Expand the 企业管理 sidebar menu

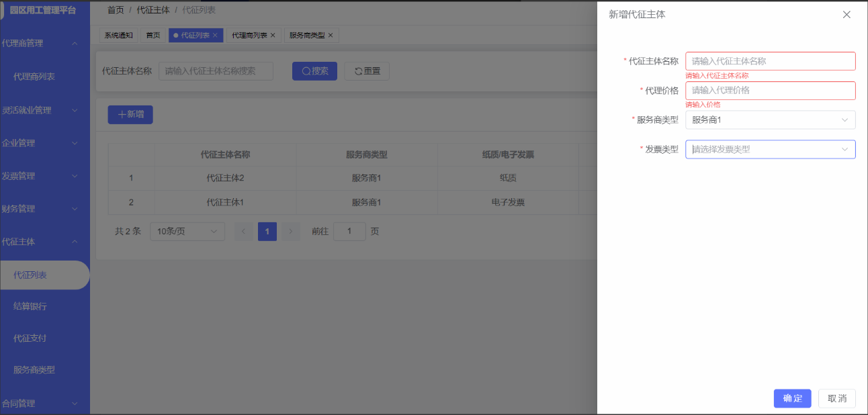(40, 143)
